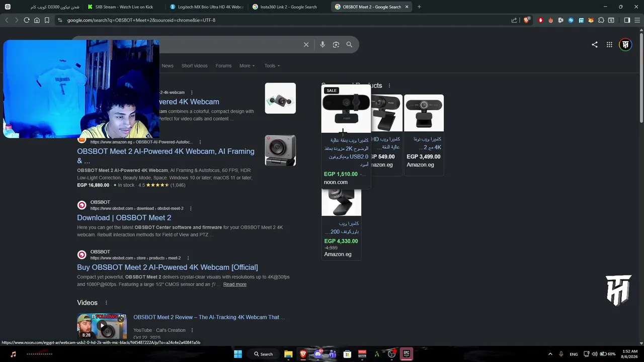Image resolution: width=644 pixels, height=362 pixels.
Task: Open File Explorer from the taskbar
Action: coord(288,354)
